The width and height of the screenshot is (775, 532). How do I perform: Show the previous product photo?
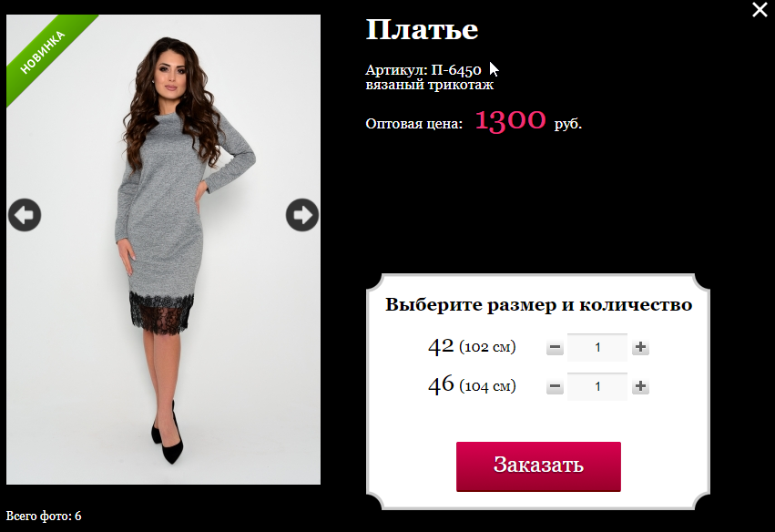point(25,215)
